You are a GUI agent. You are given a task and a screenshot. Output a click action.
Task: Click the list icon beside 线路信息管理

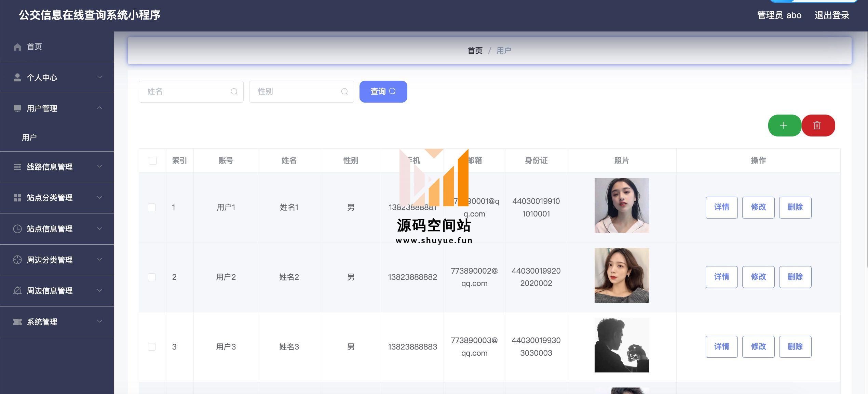coord(17,167)
